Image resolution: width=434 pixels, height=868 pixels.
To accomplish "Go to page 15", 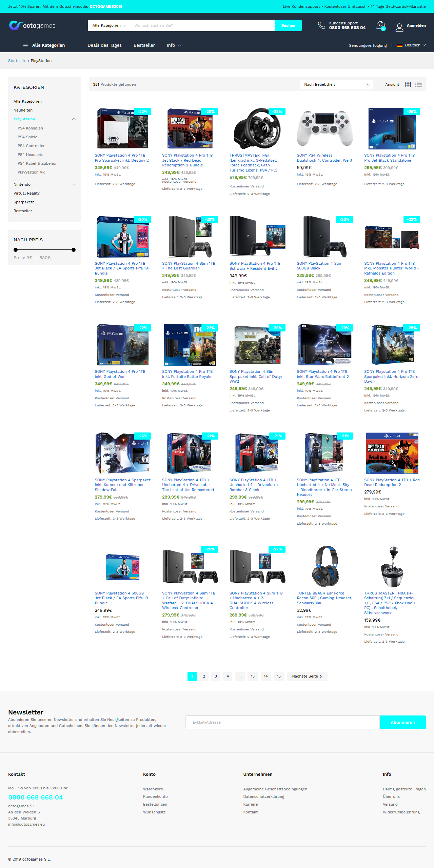I will click(279, 676).
